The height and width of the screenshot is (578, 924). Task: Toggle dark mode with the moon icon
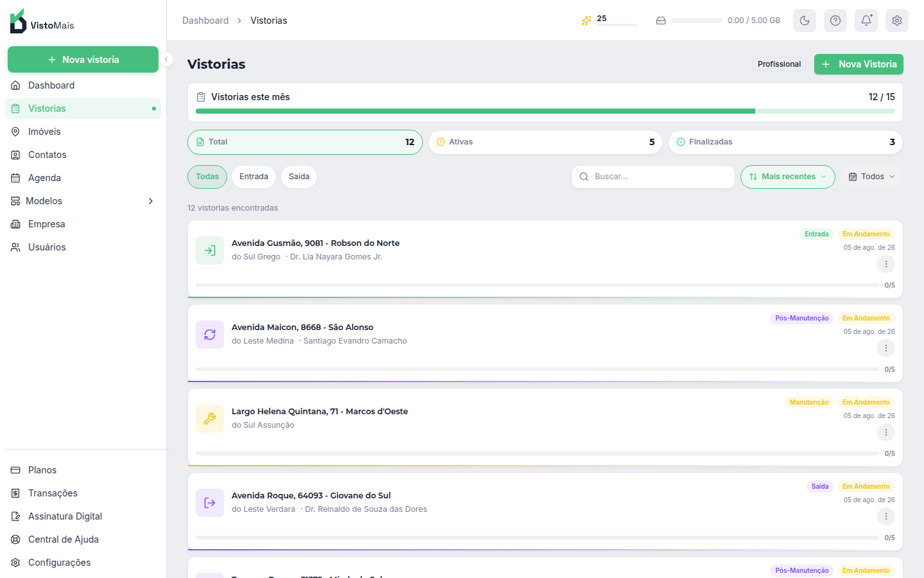[x=805, y=21]
